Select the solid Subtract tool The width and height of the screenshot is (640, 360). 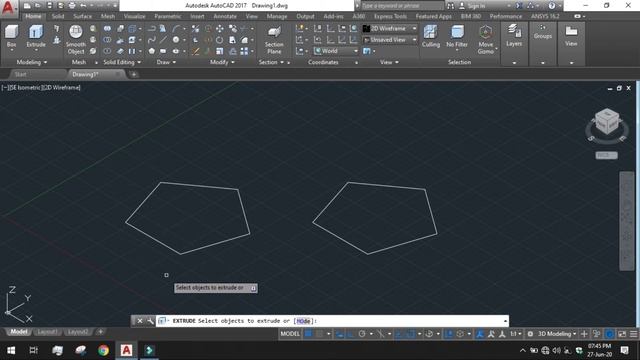tap(107, 40)
